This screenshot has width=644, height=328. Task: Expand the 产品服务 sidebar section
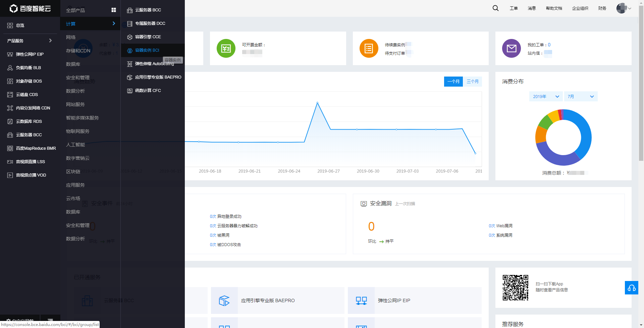point(30,41)
